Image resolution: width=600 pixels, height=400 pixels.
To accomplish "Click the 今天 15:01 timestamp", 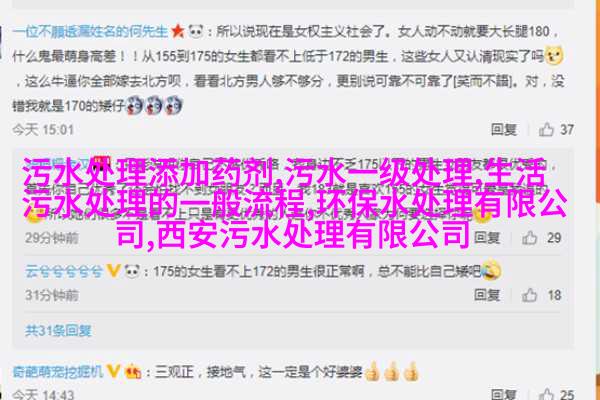I will tap(43, 130).
